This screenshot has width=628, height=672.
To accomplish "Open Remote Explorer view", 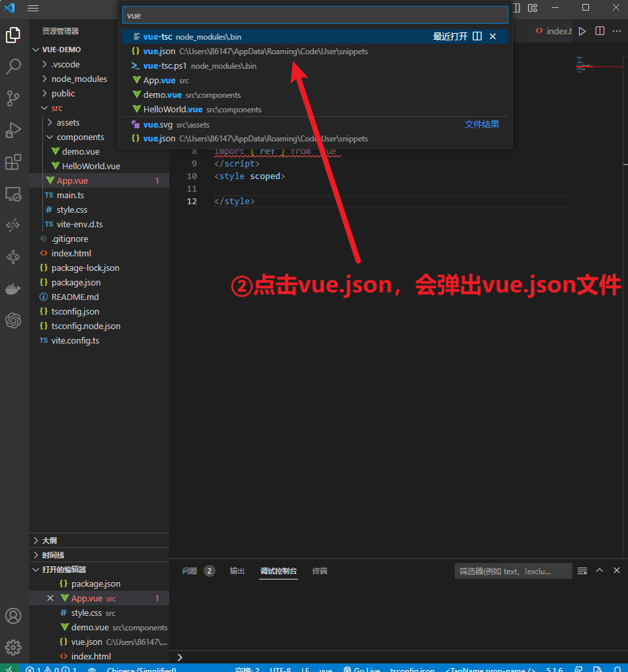I will click(x=13, y=194).
